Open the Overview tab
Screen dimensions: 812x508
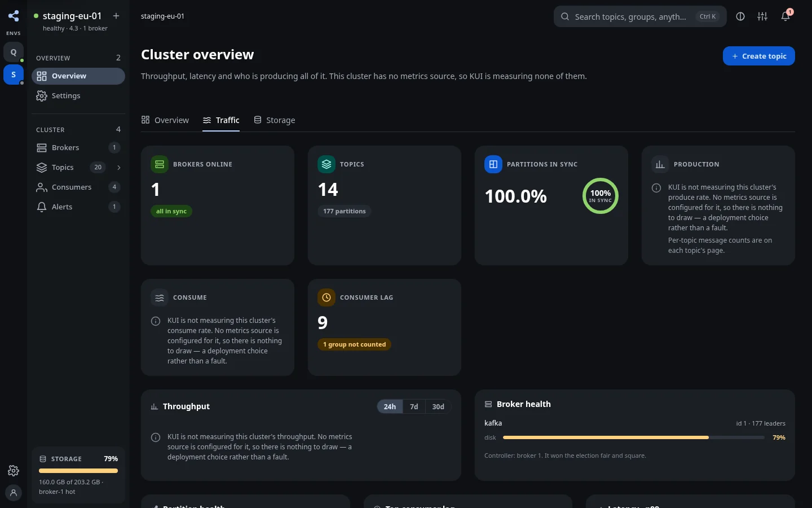165,120
